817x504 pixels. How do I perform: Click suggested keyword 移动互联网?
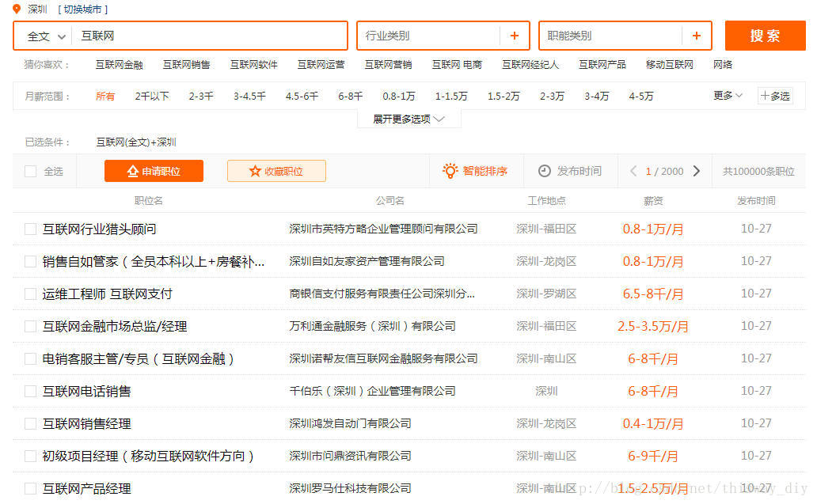pos(670,65)
